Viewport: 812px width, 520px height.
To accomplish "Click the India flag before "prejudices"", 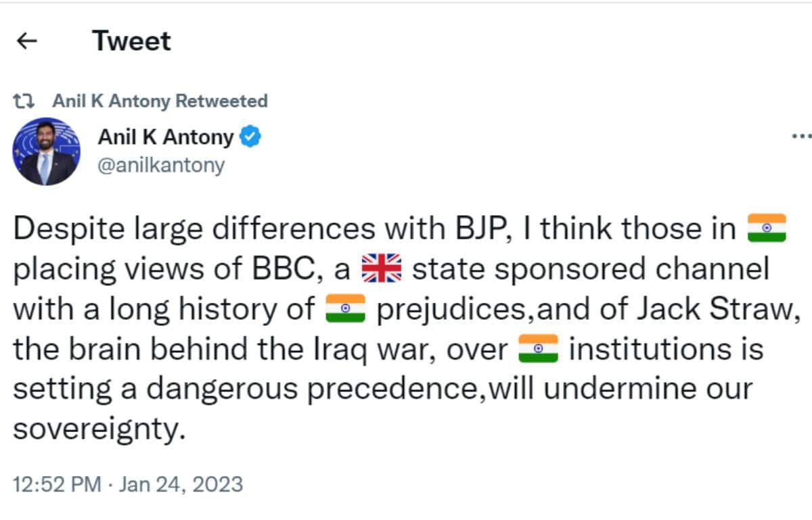I will (x=345, y=309).
